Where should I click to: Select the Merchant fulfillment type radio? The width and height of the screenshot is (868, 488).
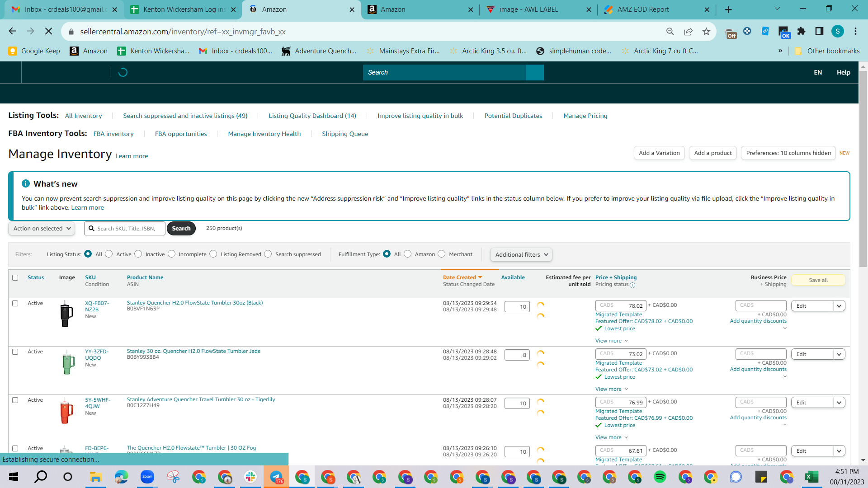442,254
